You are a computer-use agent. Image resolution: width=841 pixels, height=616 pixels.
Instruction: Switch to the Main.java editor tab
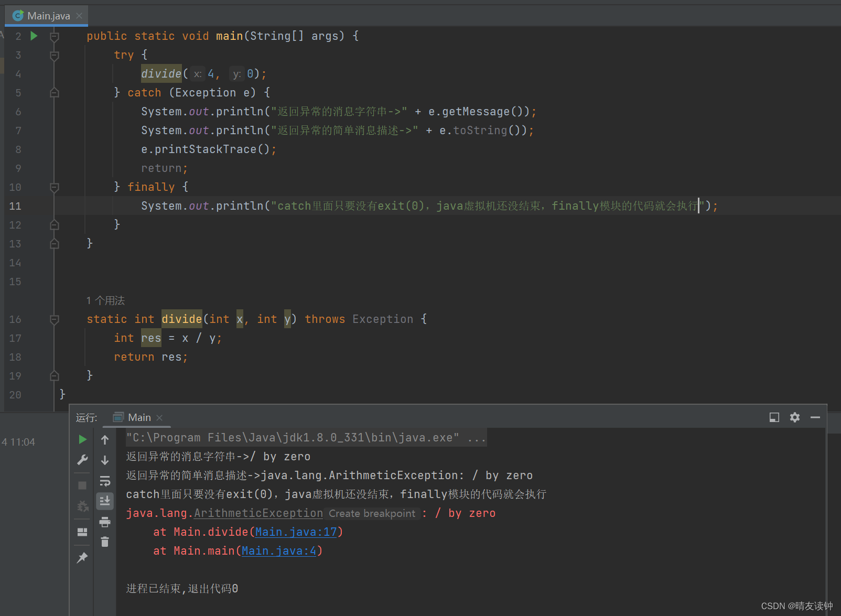click(x=46, y=15)
